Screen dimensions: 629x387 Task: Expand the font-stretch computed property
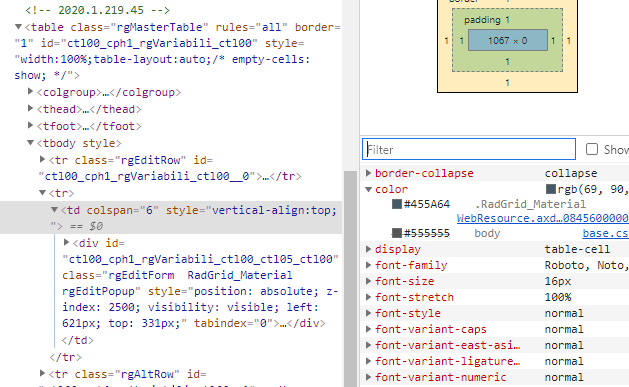coord(368,297)
